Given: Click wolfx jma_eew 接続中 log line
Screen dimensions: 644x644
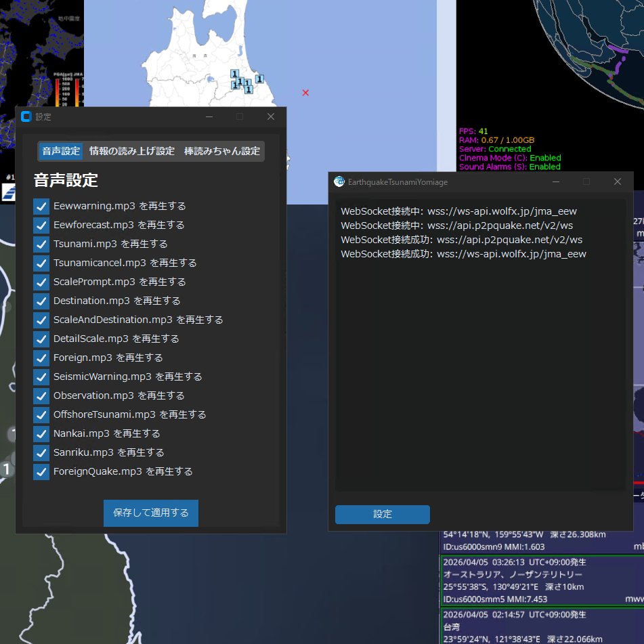Looking at the screenshot, I should tap(458, 211).
